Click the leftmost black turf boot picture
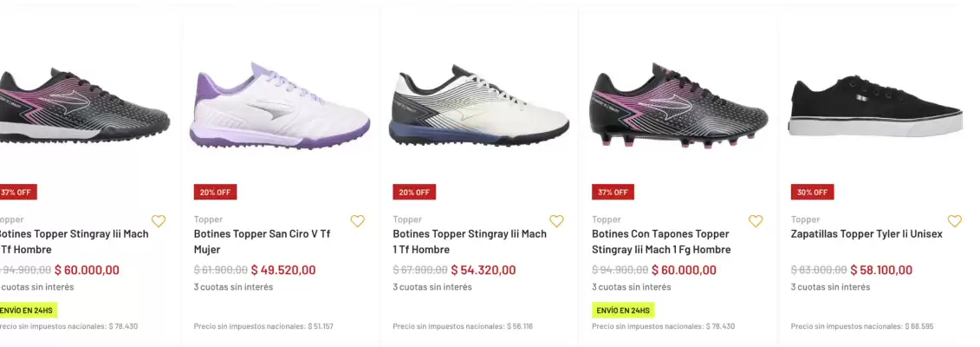This screenshot has height=347, width=980. pos(84,104)
